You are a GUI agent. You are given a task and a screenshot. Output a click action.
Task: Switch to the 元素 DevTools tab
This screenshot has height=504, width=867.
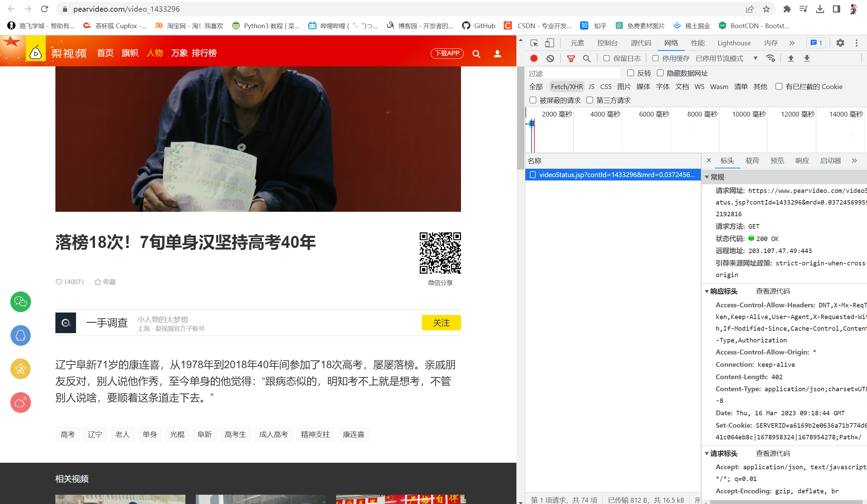pyautogui.click(x=577, y=43)
